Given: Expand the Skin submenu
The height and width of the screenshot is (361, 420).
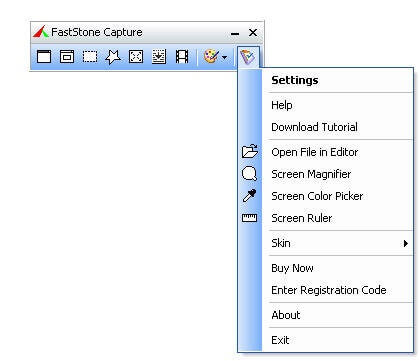Looking at the screenshot, I should point(338,243).
